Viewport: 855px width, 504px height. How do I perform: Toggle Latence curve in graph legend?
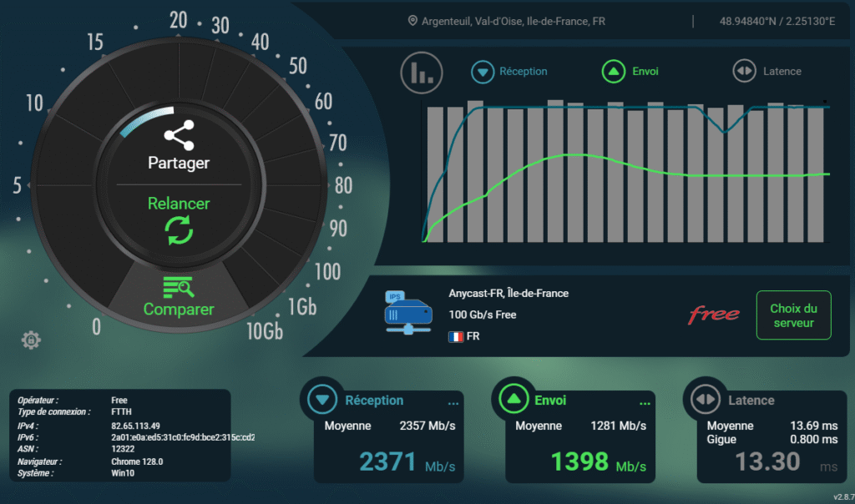[767, 72]
